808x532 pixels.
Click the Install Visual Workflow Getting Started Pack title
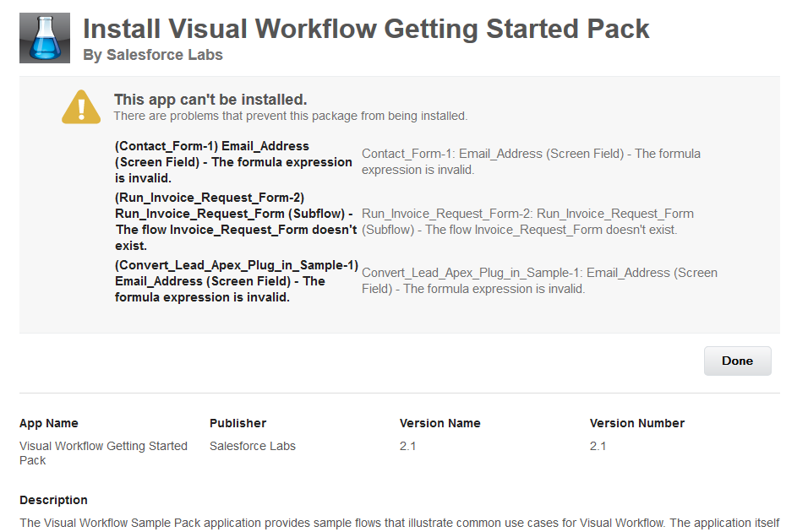(366, 29)
